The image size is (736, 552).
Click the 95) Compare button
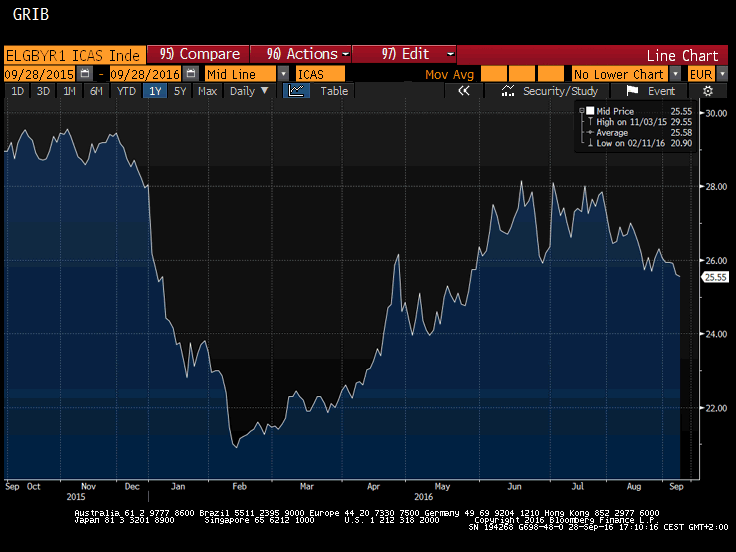point(199,54)
